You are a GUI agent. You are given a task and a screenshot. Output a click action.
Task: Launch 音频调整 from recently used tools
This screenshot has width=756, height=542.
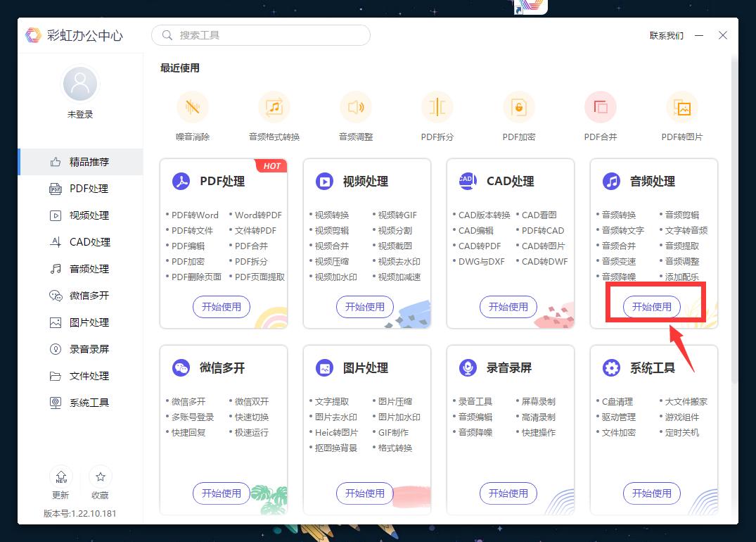click(355, 107)
